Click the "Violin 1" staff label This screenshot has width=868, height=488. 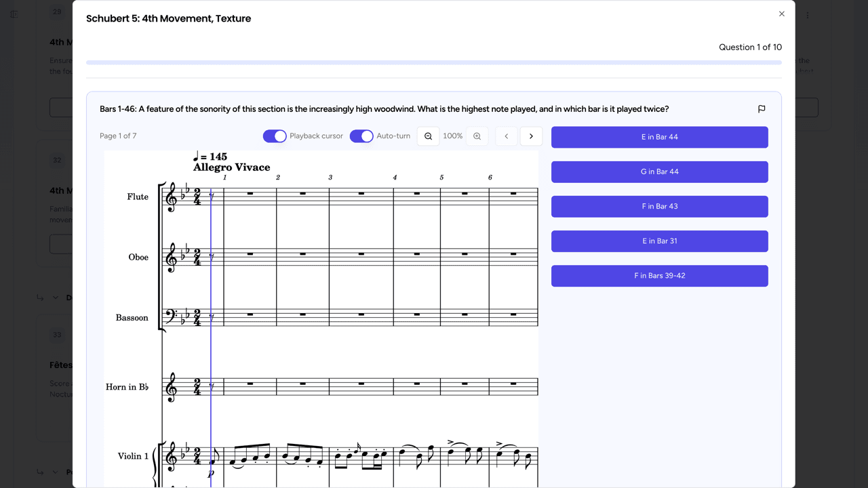[133, 456]
